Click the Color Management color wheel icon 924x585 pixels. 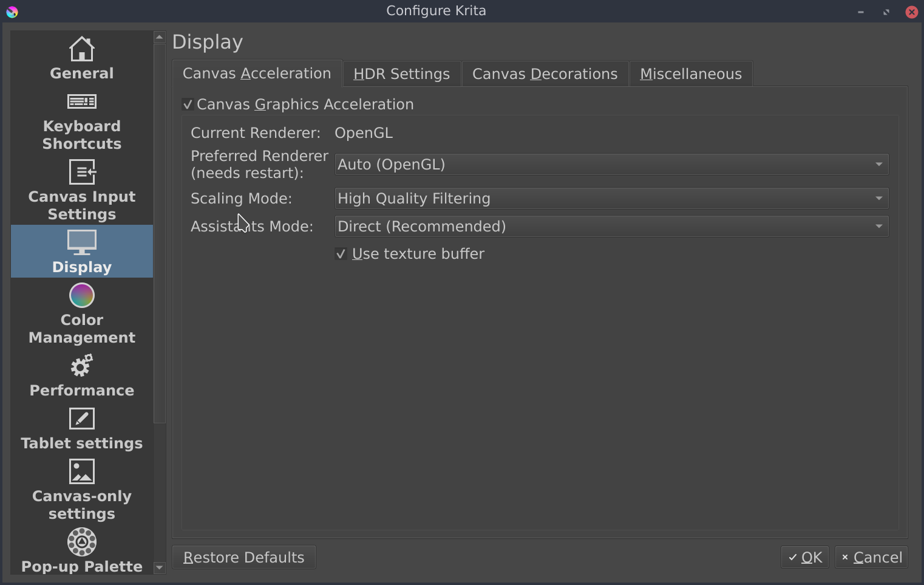(x=82, y=296)
